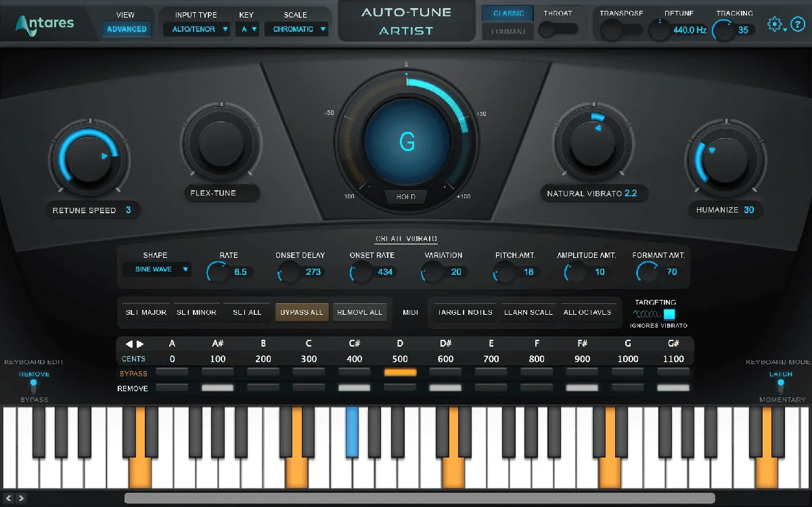Click the Onset Rate knob
The width and height of the screenshot is (812, 507).
(x=361, y=272)
